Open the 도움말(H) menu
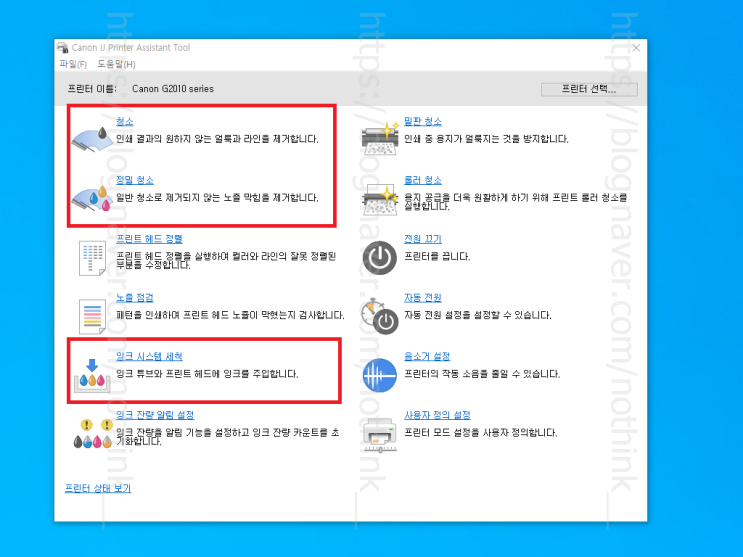743x557 pixels. pos(117,64)
